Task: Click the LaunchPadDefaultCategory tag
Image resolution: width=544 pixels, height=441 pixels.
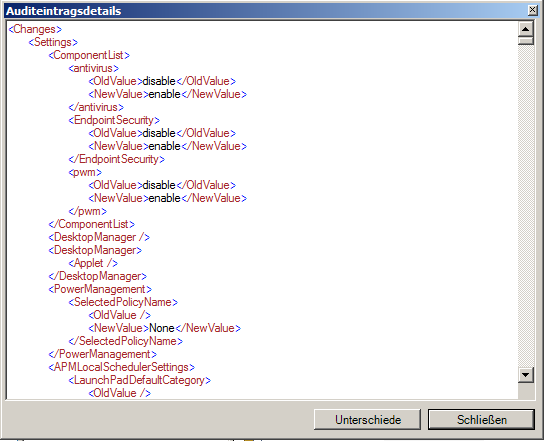Action: 139,380
